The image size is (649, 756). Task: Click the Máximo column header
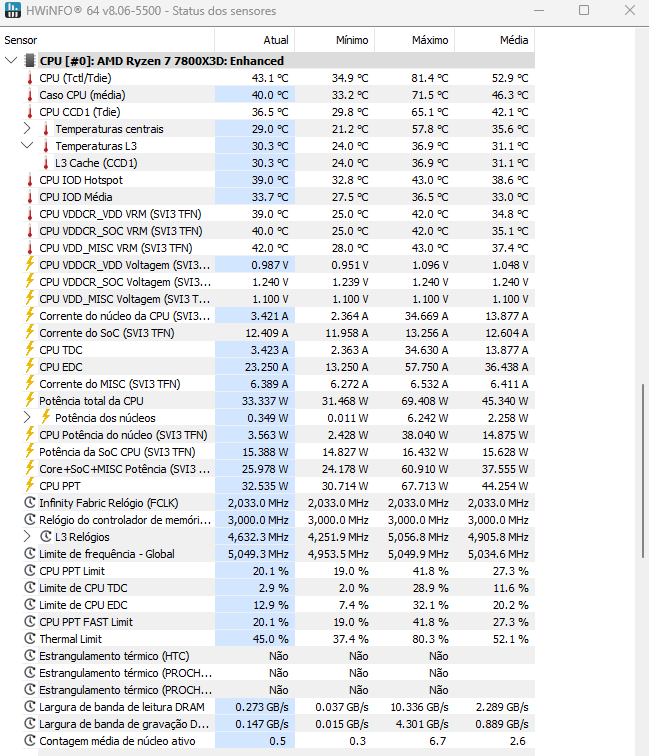point(415,40)
